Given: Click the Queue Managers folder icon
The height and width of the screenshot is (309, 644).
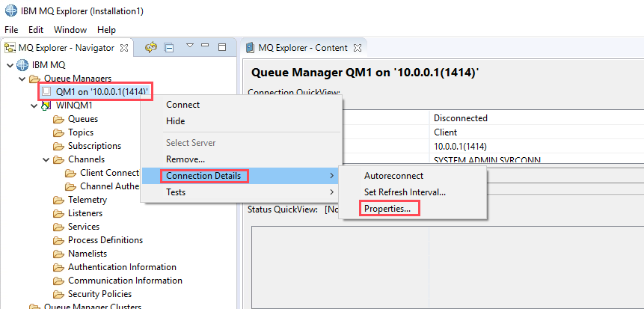Looking at the screenshot, I should point(35,79).
